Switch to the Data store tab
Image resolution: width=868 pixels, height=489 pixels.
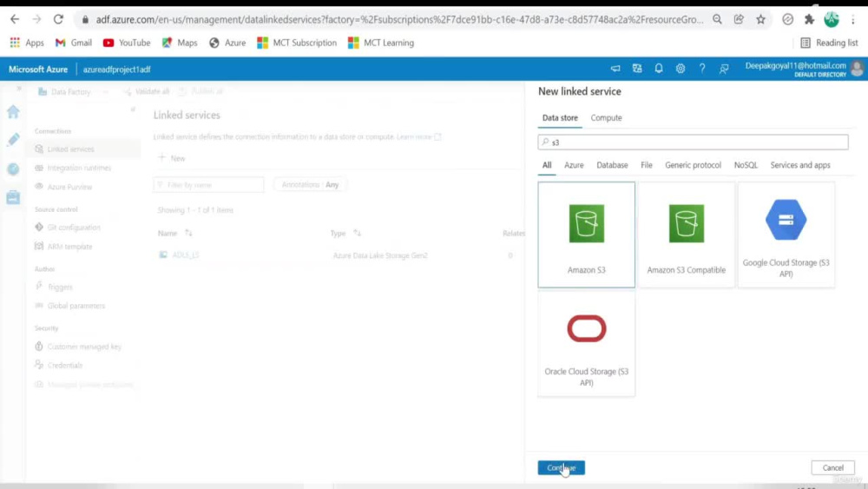pos(560,117)
